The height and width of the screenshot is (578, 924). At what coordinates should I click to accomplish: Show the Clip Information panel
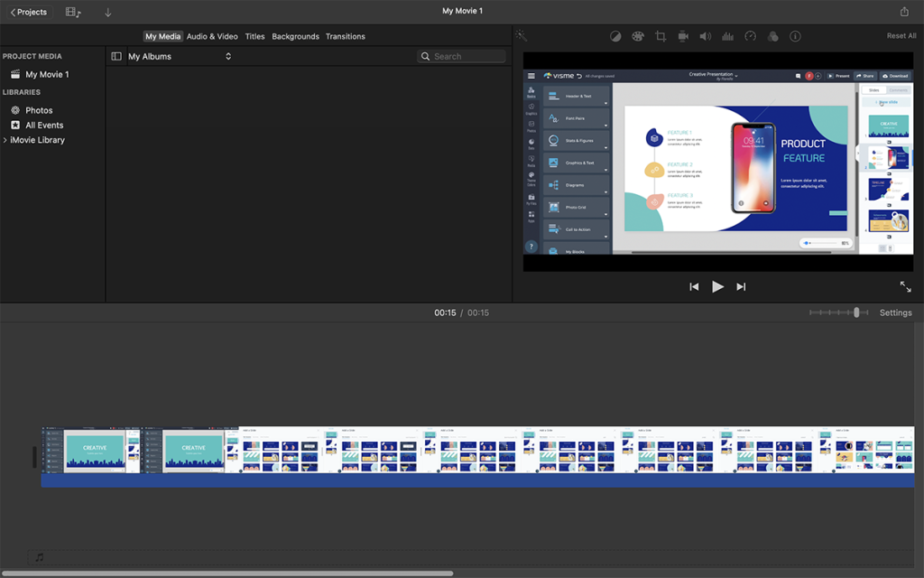click(x=795, y=36)
